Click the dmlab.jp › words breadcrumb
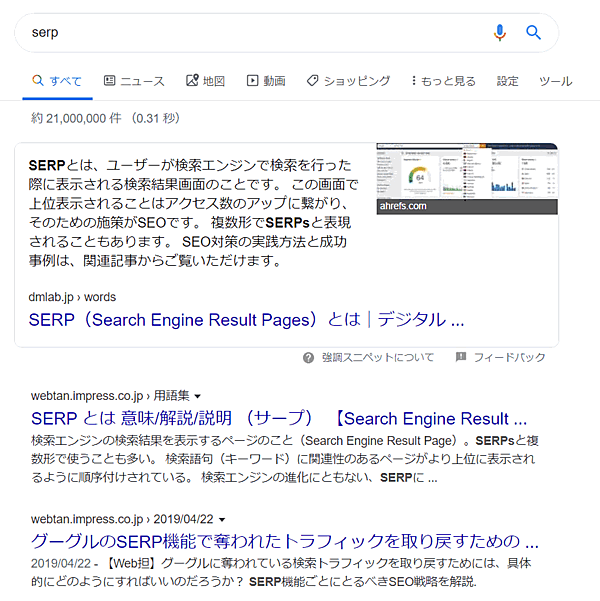Image resolution: width=600 pixels, height=601 pixels. pyautogui.click(x=72, y=297)
